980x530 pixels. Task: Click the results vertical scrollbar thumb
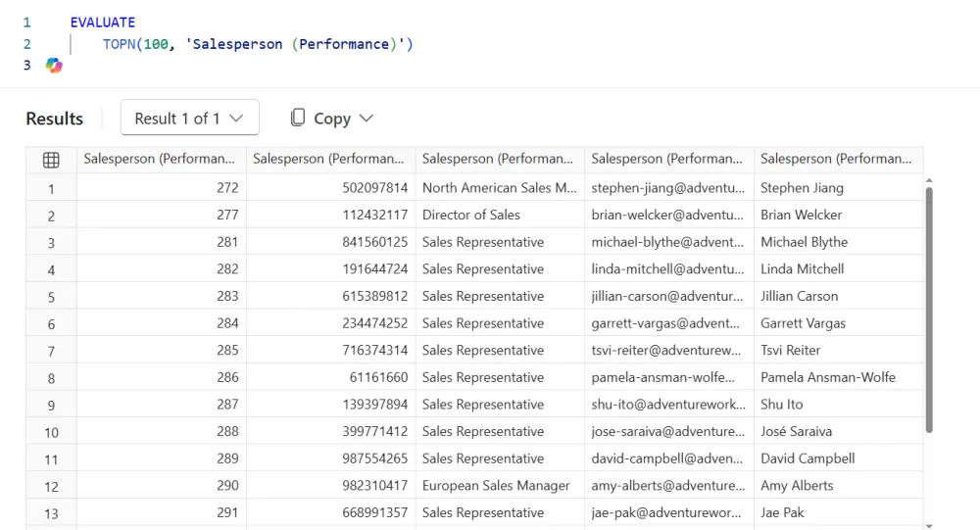coord(929,310)
